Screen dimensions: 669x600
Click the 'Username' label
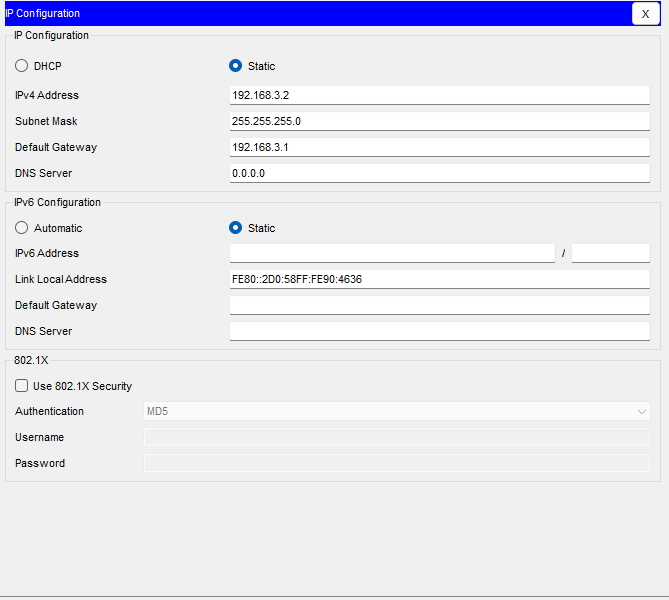click(x=39, y=437)
